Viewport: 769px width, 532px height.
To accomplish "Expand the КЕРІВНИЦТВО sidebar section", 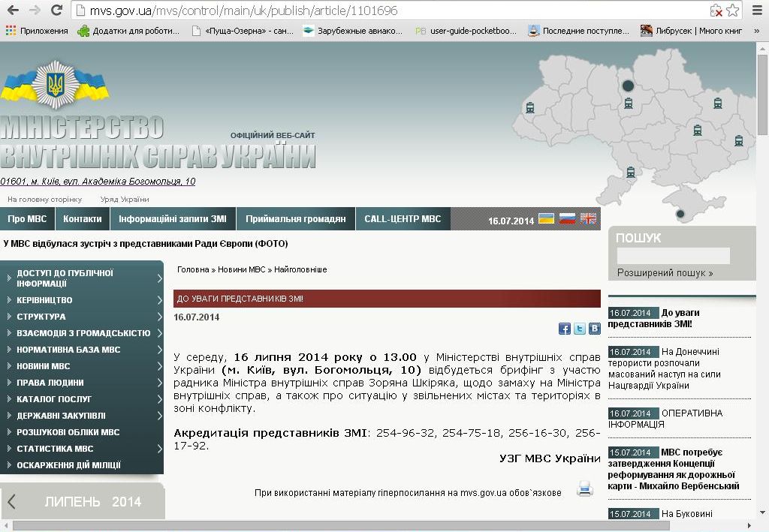I will (x=160, y=300).
